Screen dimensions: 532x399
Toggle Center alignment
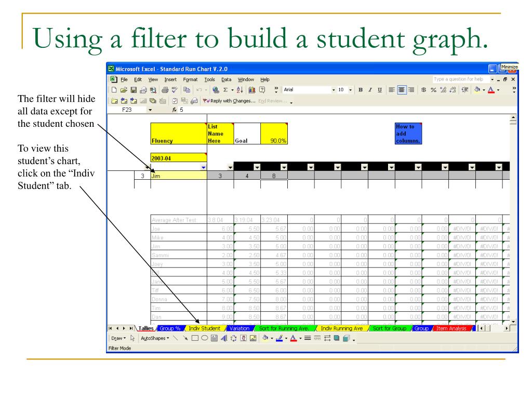tap(402, 90)
